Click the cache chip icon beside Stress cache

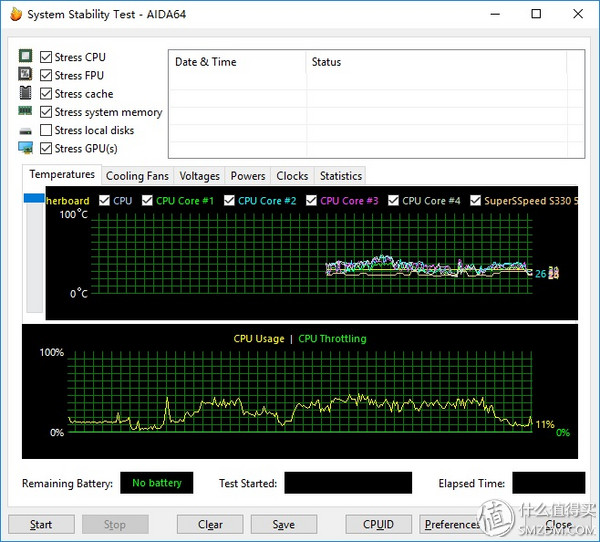pyautogui.click(x=26, y=93)
